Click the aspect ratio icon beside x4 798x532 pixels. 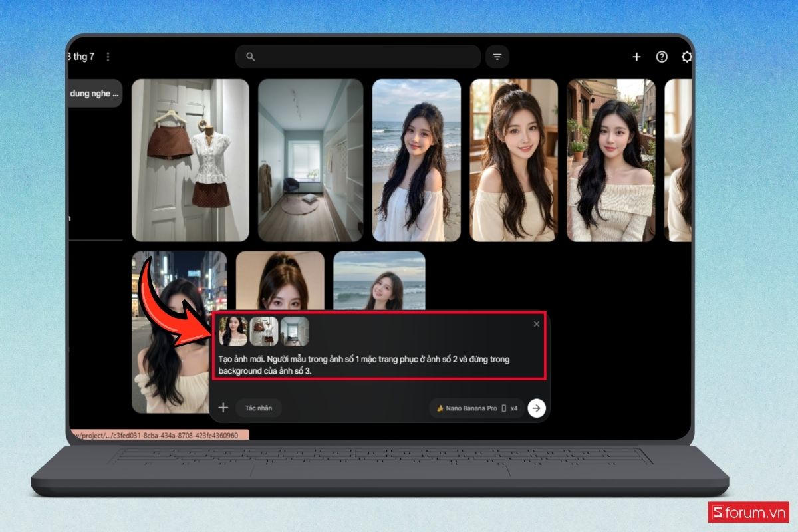[503, 408]
